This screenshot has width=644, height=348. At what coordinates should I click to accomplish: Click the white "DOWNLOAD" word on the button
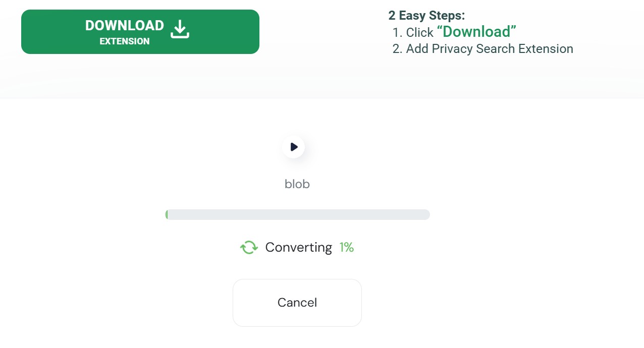pos(125,26)
